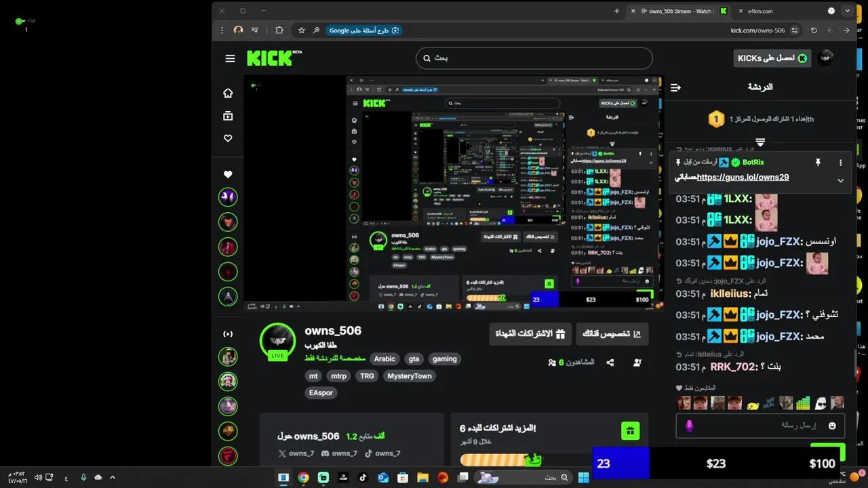Click green gift icon on subscriptions card
Viewport: 868px width, 488px height.
pos(631,430)
